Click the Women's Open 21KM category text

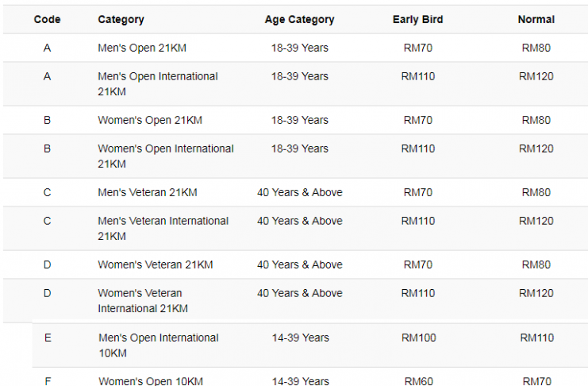[x=150, y=120]
